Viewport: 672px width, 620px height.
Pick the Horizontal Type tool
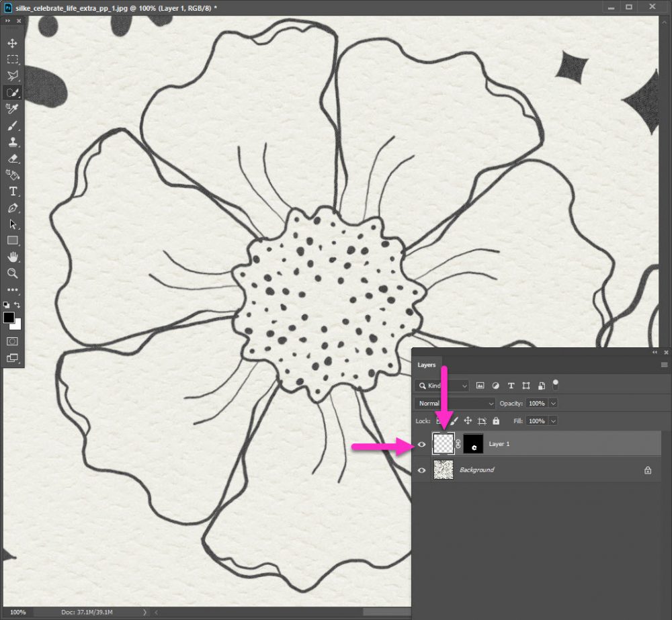[13, 191]
